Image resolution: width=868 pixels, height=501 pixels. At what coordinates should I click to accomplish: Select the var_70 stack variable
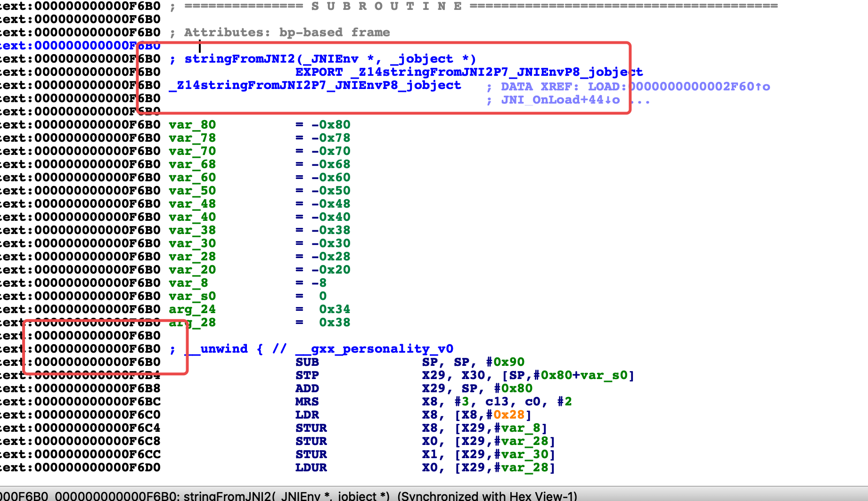192,151
